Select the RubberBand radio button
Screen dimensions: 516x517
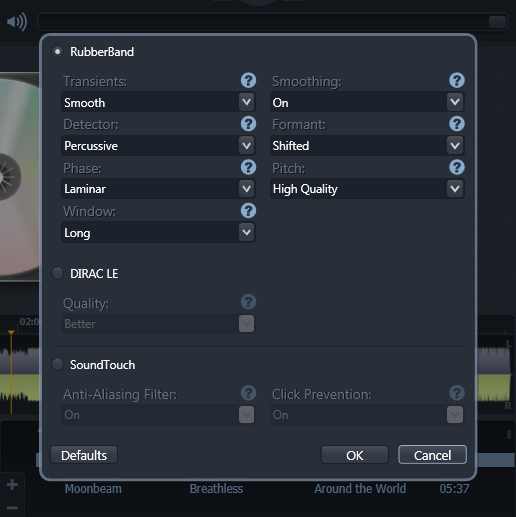coord(58,52)
